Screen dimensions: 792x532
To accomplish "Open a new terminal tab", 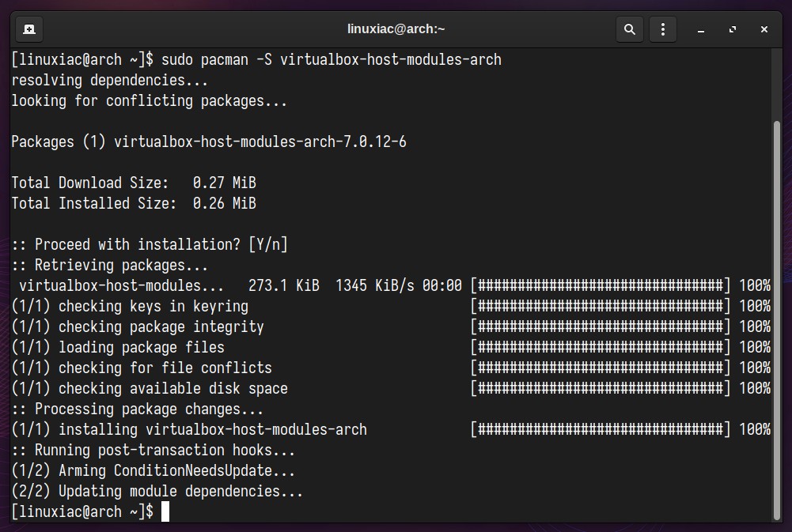I will (29, 29).
